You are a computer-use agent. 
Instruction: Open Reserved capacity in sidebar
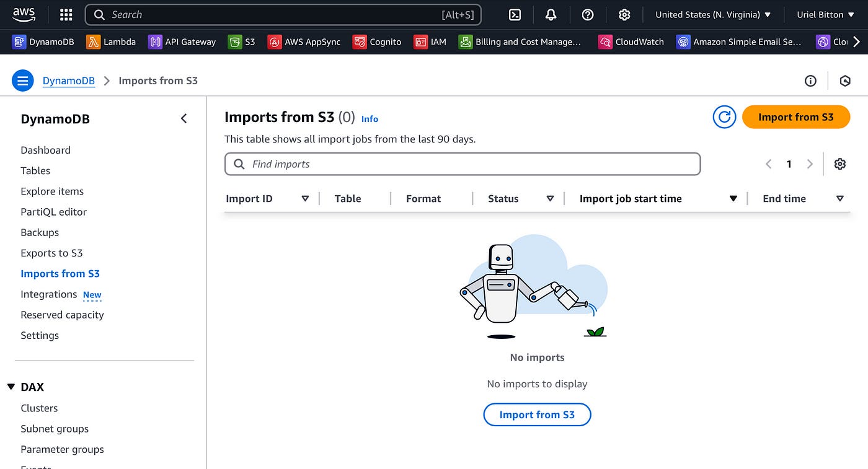[x=63, y=315]
